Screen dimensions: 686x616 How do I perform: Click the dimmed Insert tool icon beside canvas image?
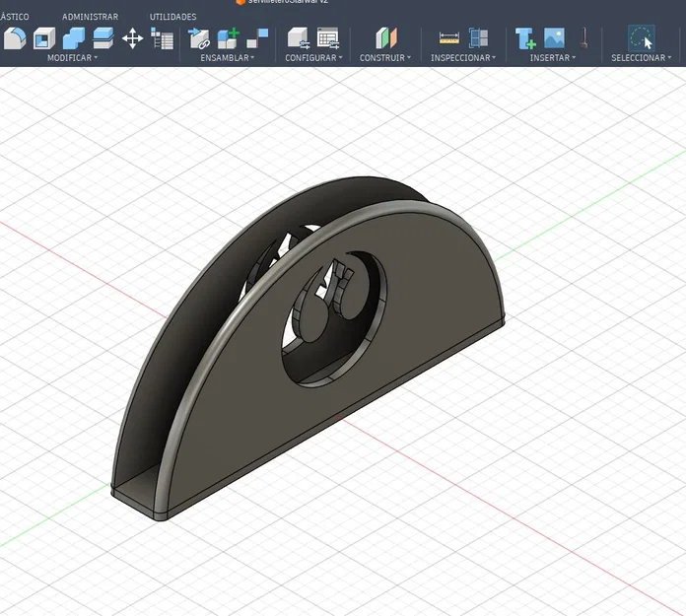pos(583,38)
